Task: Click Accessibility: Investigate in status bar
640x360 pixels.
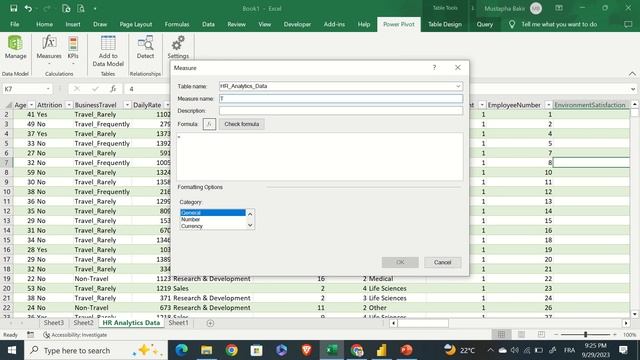Action: (75, 335)
